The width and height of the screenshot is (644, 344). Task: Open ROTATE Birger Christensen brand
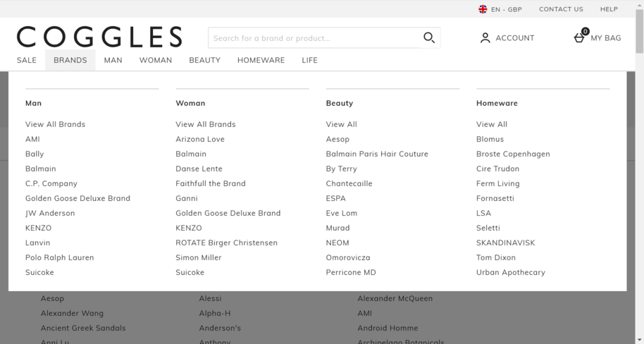pos(227,242)
